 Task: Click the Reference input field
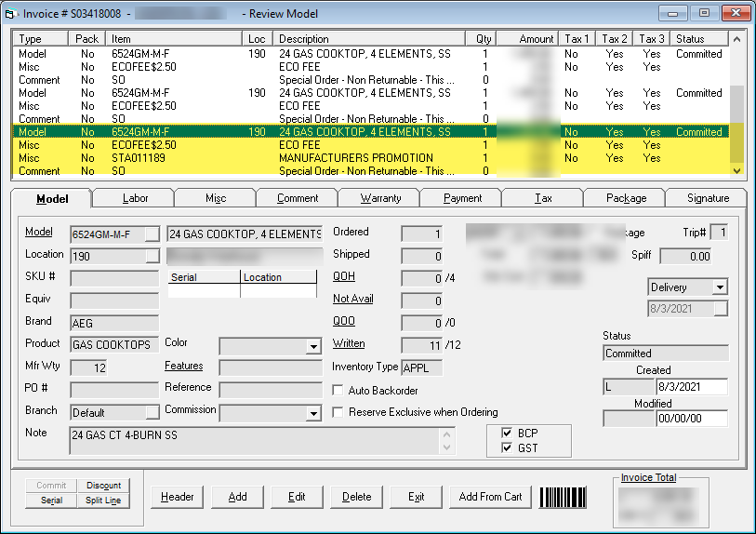[x=270, y=390]
